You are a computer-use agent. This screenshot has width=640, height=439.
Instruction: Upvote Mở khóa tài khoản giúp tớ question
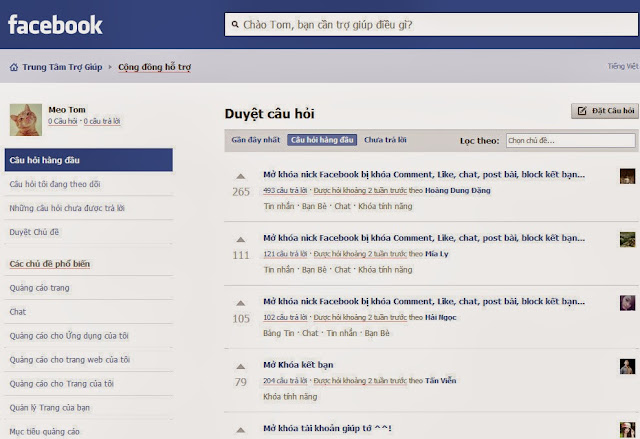pyautogui.click(x=241, y=430)
